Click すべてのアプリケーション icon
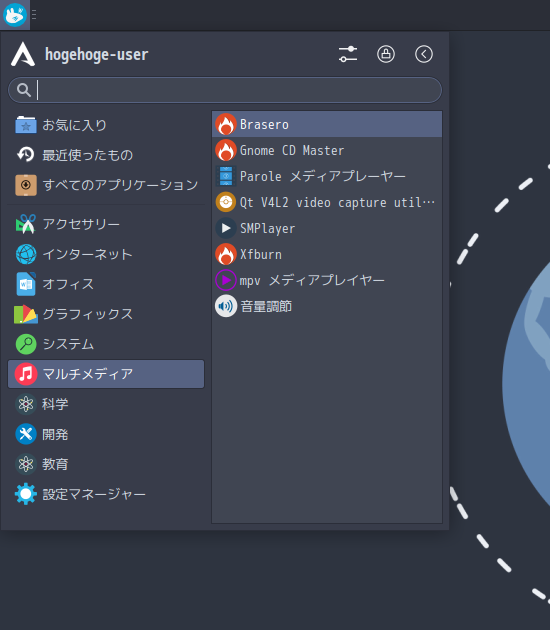The height and width of the screenshot is (630, 550). tap(26, 185)
